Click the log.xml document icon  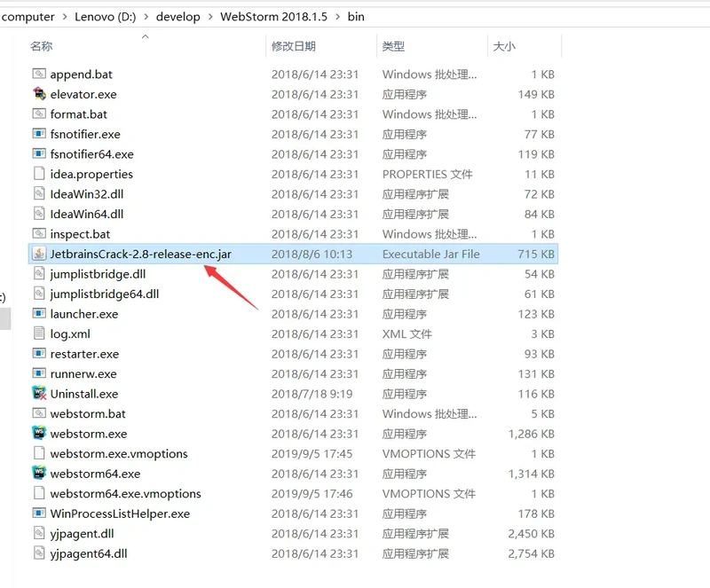(39, 333)
